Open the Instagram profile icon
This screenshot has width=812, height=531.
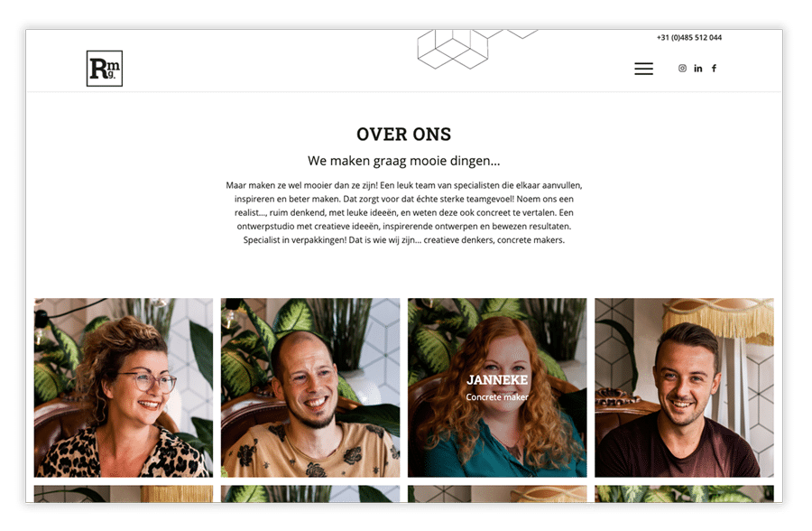683,69
